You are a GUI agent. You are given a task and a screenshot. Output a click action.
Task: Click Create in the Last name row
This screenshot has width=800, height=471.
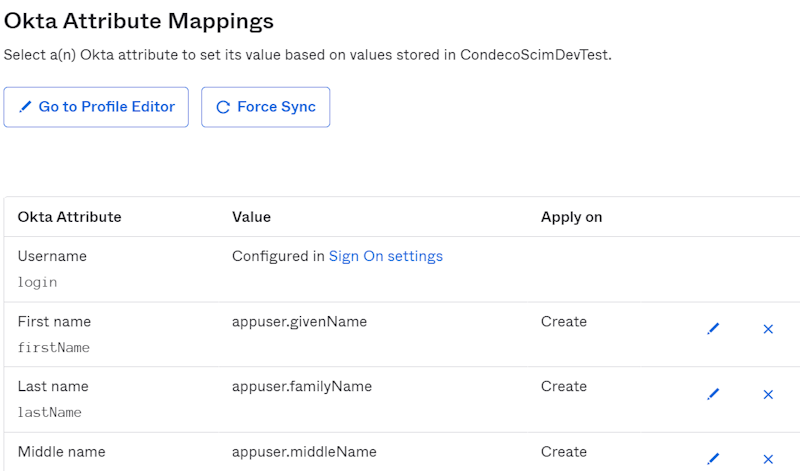[564, 386]
